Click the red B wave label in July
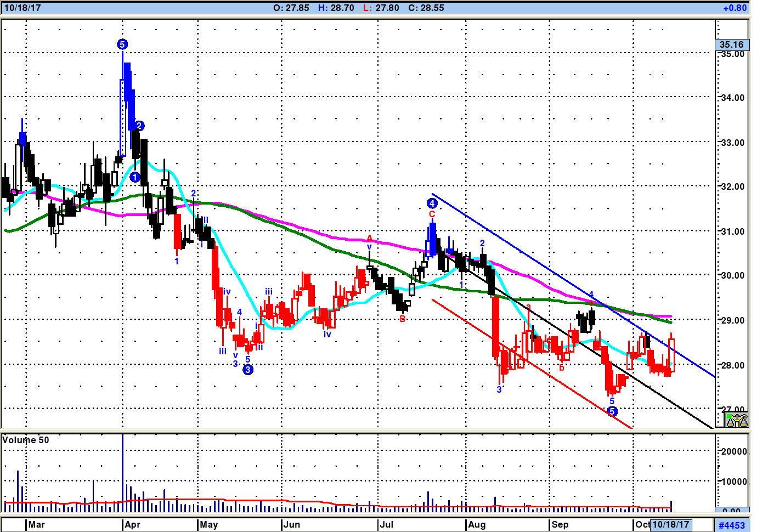This screenshot has height=532, width=768. click(403, 319)
